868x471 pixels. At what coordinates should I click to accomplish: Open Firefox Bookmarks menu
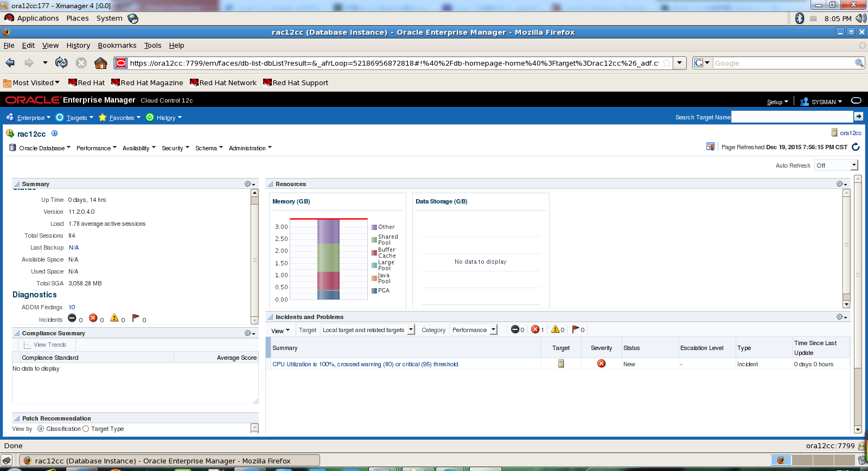tap(117, 46)
